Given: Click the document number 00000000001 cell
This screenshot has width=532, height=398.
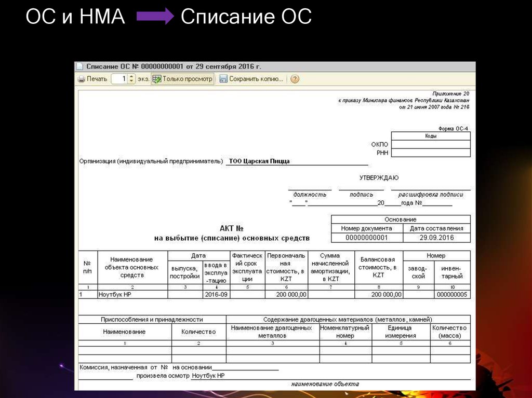Looking at the screenshot, I should [x=366, y=238].
